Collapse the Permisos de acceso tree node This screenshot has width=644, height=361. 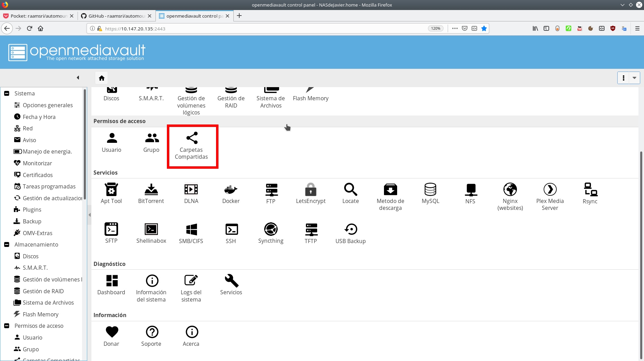pos(7,326)
